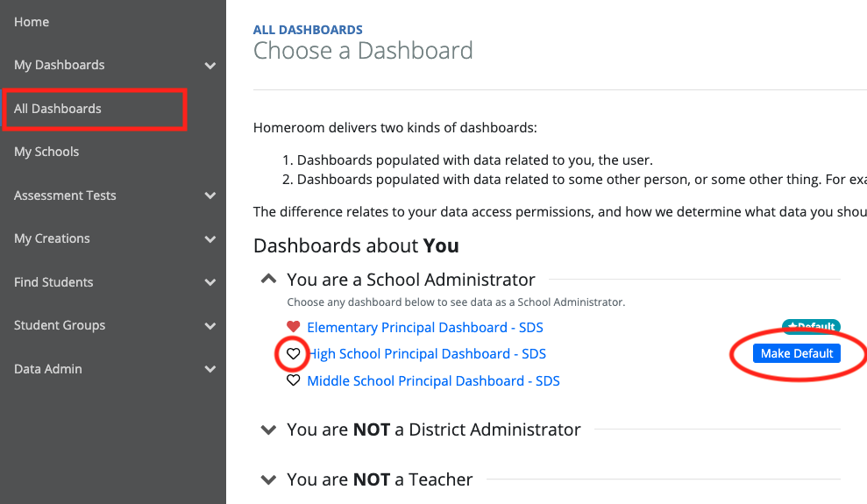
Task: Expand the Student Groups sidebar chevron
Action: [x=210, y=326]
